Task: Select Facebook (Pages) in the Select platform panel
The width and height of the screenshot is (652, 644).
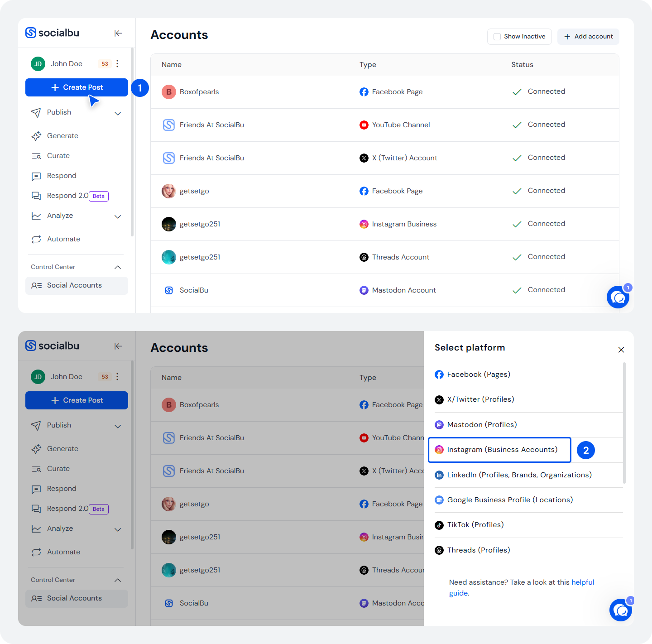Action: 529,375
